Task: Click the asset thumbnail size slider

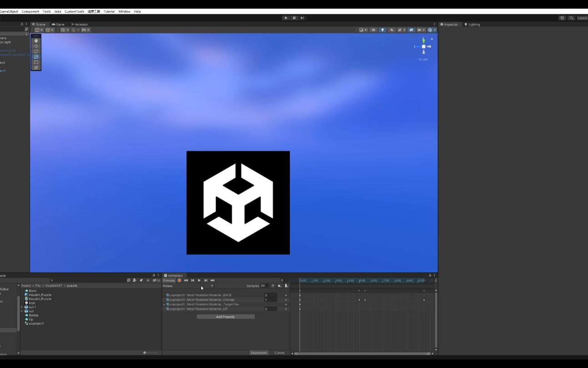Action: pos(145,352)
